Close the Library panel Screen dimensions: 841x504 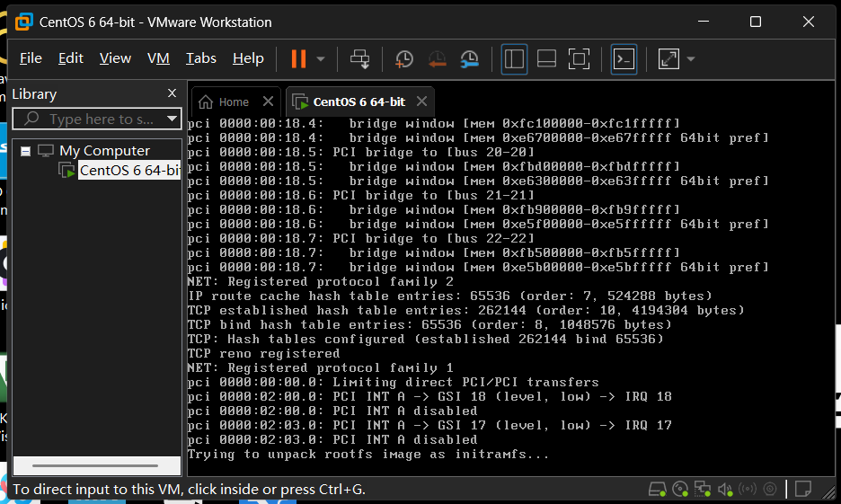point(172,93)
